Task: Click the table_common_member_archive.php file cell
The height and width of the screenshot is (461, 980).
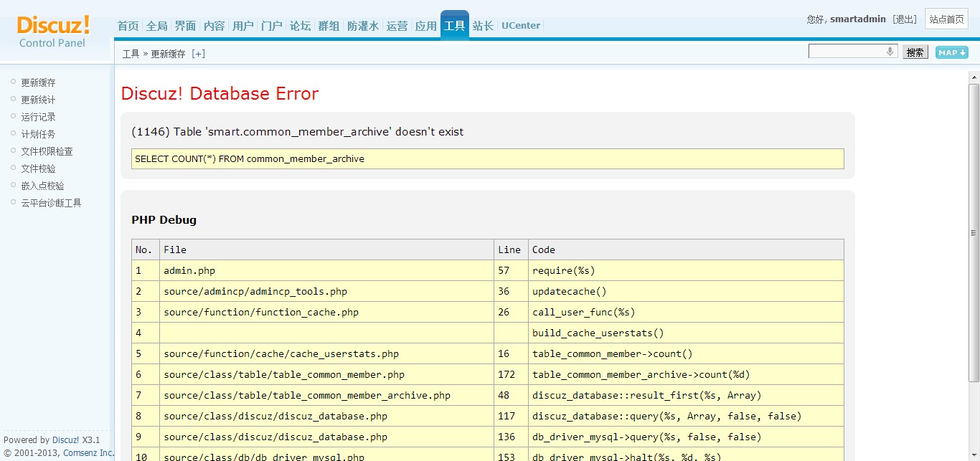Action: click(327, 395)
